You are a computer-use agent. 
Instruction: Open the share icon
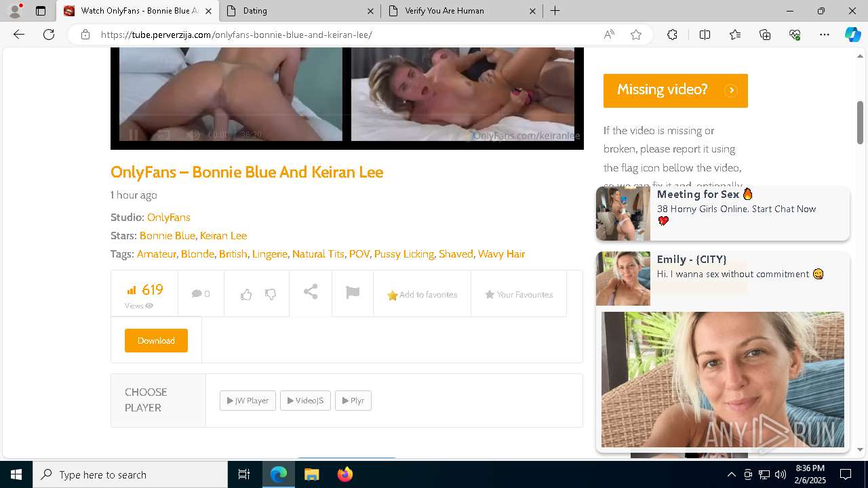click(311, 292)
